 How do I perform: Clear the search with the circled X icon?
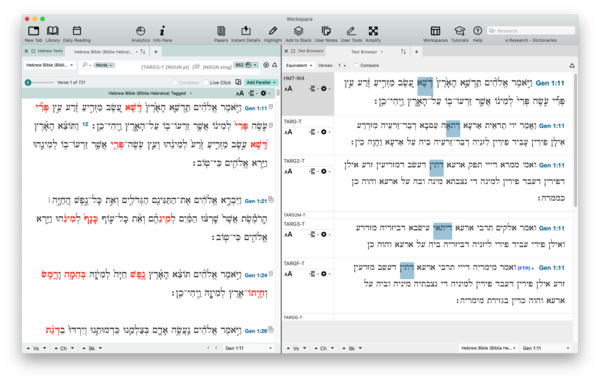[x=266, y=65]
